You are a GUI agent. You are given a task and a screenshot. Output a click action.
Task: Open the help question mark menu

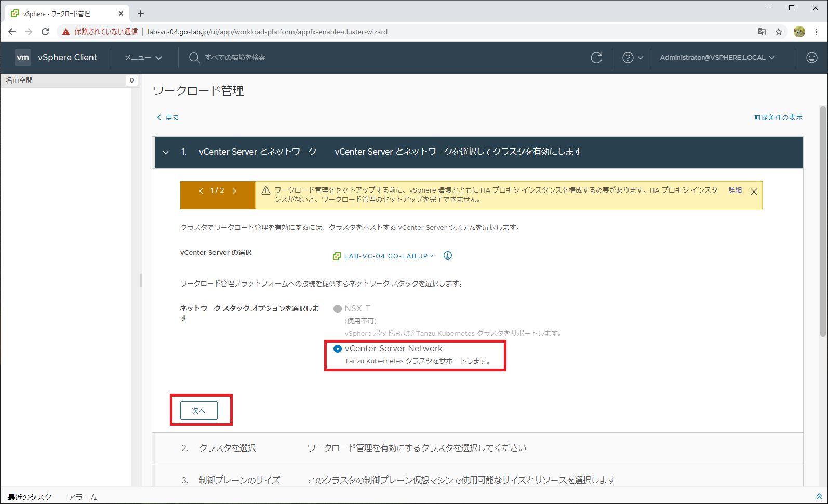(x=632, y=58)
